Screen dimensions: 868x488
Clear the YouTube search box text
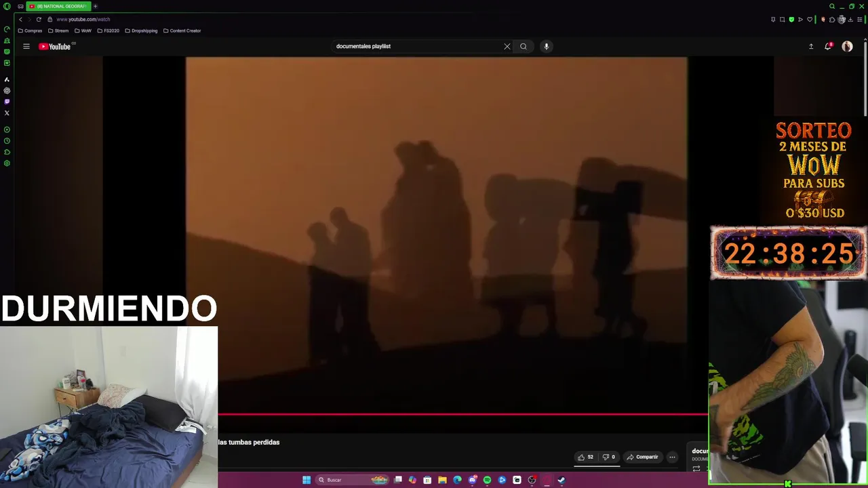[x=507, y=46]
